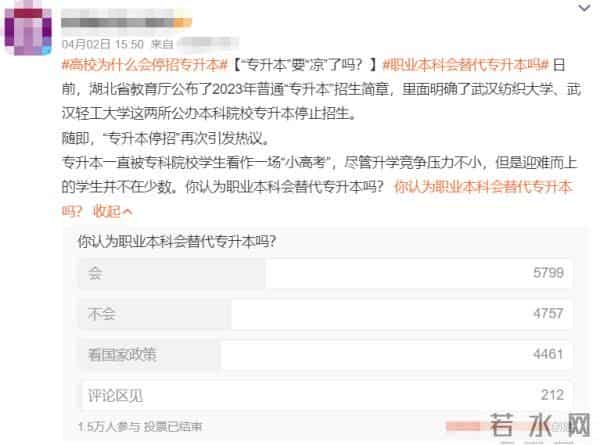Click the 5799 vote count
The width and height of the screenshot is (600, 445).
[x=548, y=273]
